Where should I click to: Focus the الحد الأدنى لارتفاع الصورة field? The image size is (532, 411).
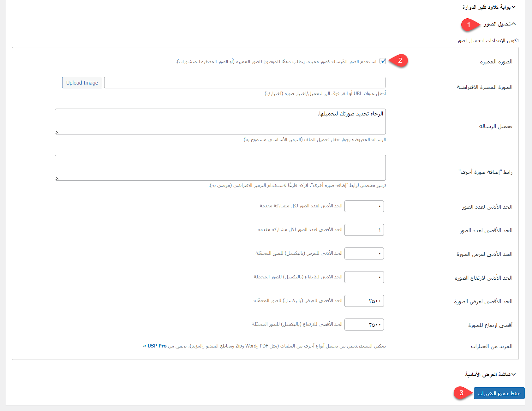coord(364,277)
